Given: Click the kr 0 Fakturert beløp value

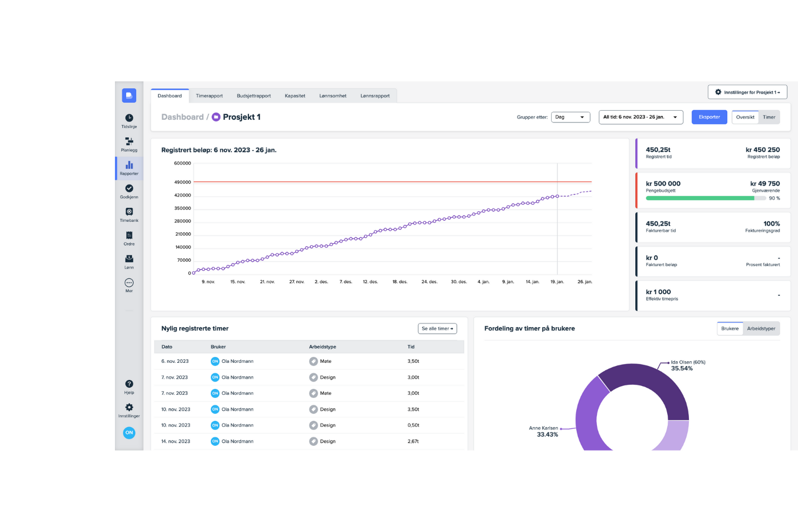Looking at the screenshot, I should point(652,257).
